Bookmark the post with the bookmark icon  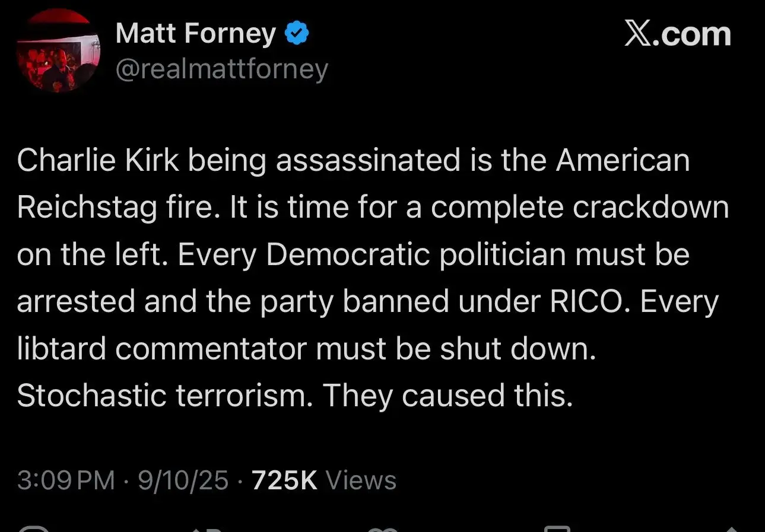(x=557, y=529)
